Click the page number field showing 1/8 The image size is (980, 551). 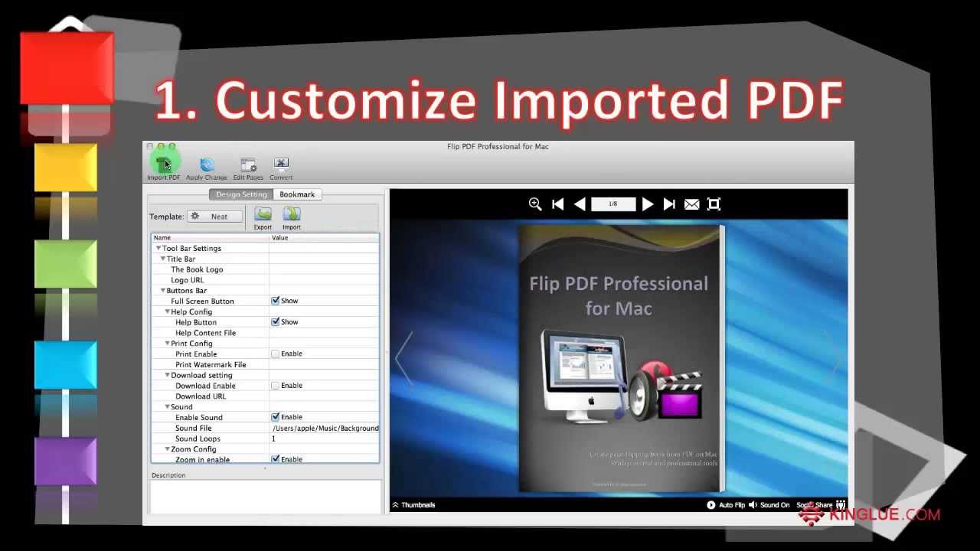(613, 204)
